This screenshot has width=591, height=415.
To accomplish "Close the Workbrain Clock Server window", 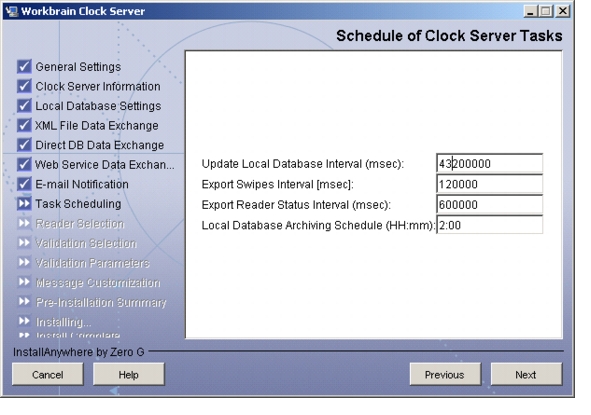I will click(x=563, y=11).
